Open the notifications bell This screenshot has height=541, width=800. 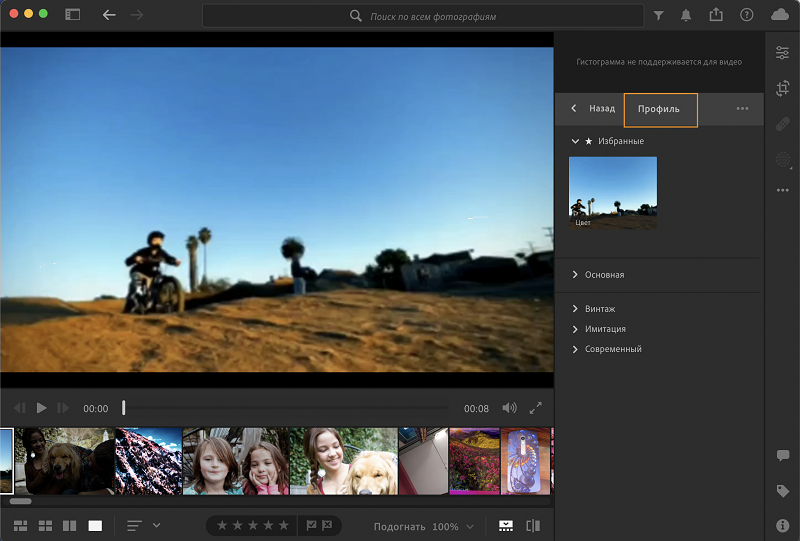pos(686,15)
